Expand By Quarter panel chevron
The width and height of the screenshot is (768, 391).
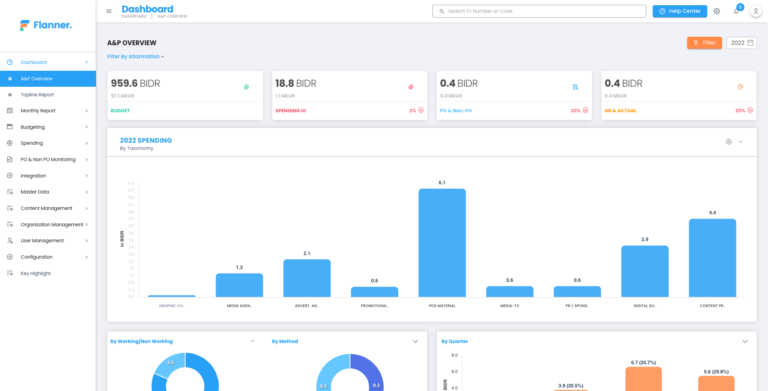[745, 342]
